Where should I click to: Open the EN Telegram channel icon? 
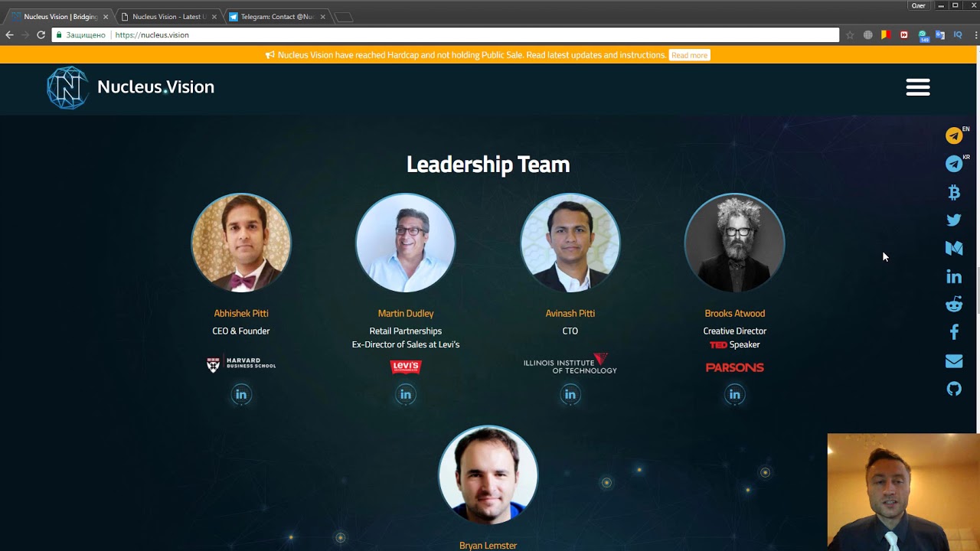(954, 135)
